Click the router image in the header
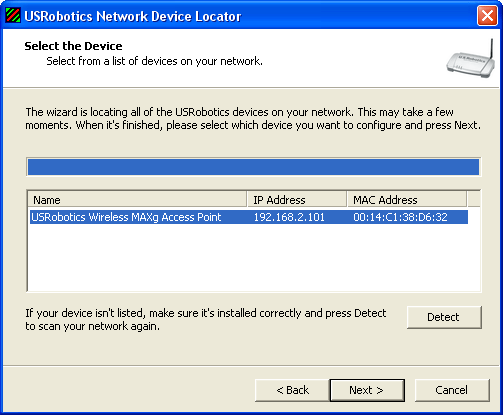The height and width of the screenshot is (415, 503). click(471, 59)
